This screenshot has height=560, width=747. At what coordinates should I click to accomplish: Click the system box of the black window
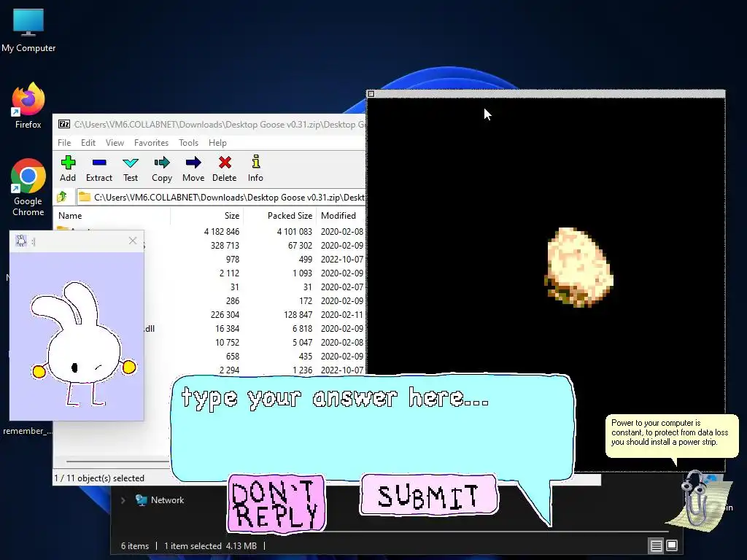[371, 94]
